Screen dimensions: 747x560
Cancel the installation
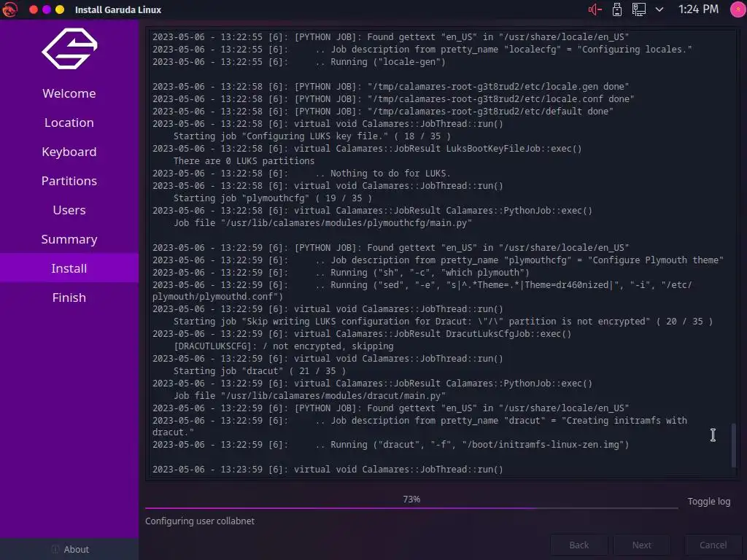(713, 545)
